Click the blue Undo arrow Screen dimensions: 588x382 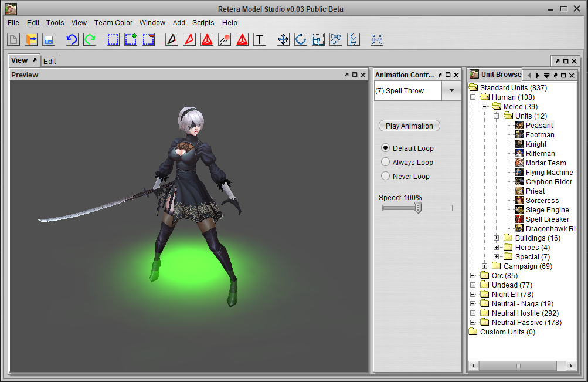(x=72, y=39)
